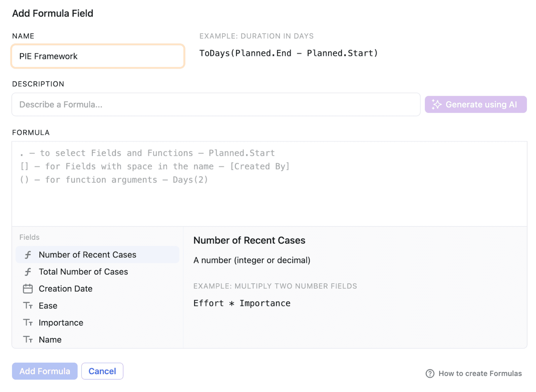Click the question mark help icon
Image resolution: width=536 pixels, height=392 pixels.
pyautogui.click(x=430, y=373)
